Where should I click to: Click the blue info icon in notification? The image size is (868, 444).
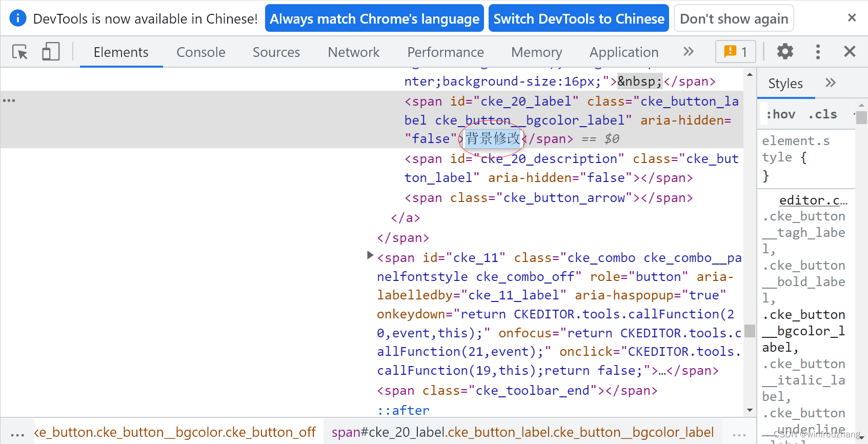18,18
